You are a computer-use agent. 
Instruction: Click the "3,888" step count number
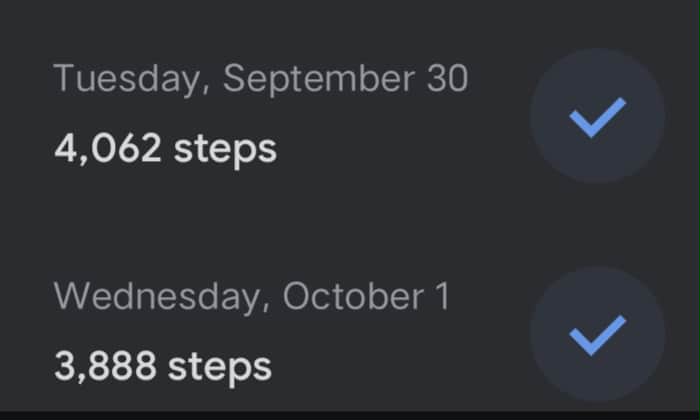pyautogui.click(x=106, y=366)
